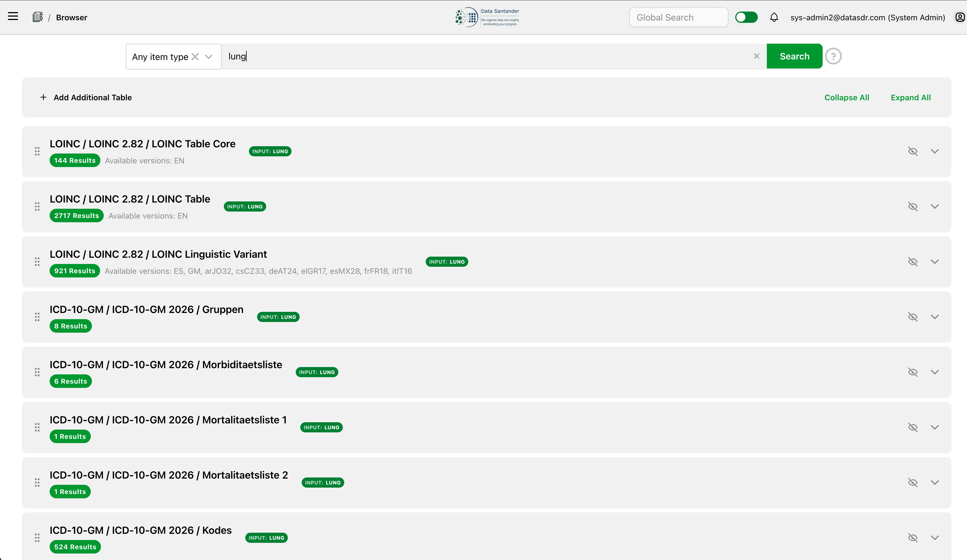Click the 921 Results badge
The height and width of the screenshot is (560, 967).
click(74, 271)
